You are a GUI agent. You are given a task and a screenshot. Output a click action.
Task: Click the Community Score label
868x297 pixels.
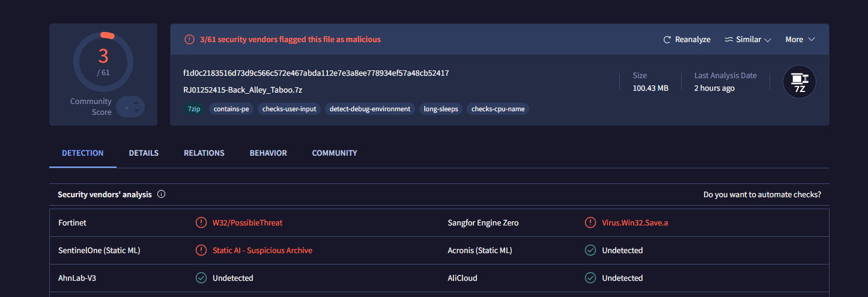(91, 107)
